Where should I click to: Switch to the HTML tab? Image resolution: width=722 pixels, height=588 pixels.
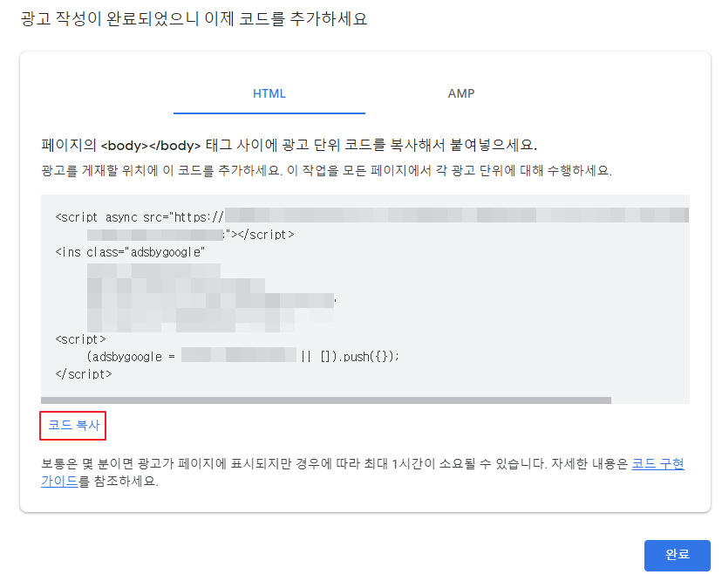coord(269,93)
